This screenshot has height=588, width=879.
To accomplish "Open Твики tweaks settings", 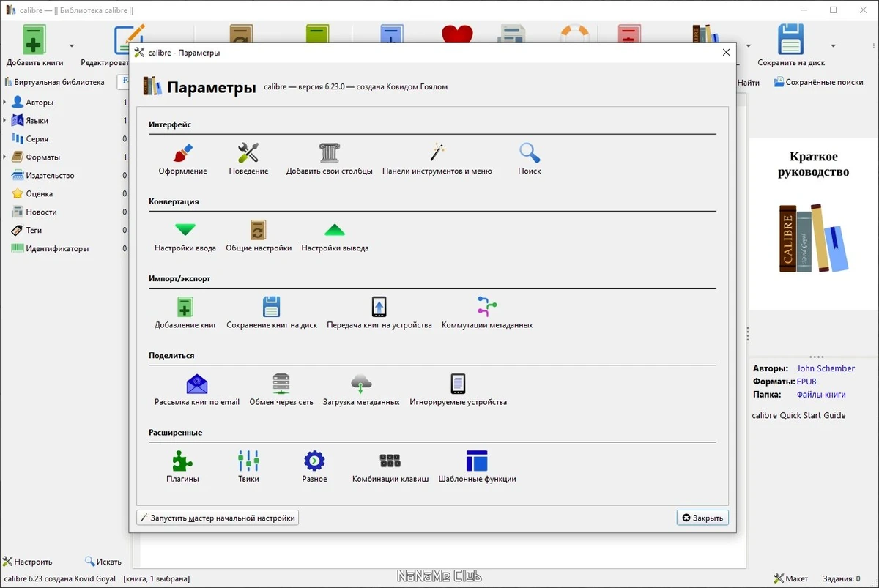I will [x=248, y=466].
